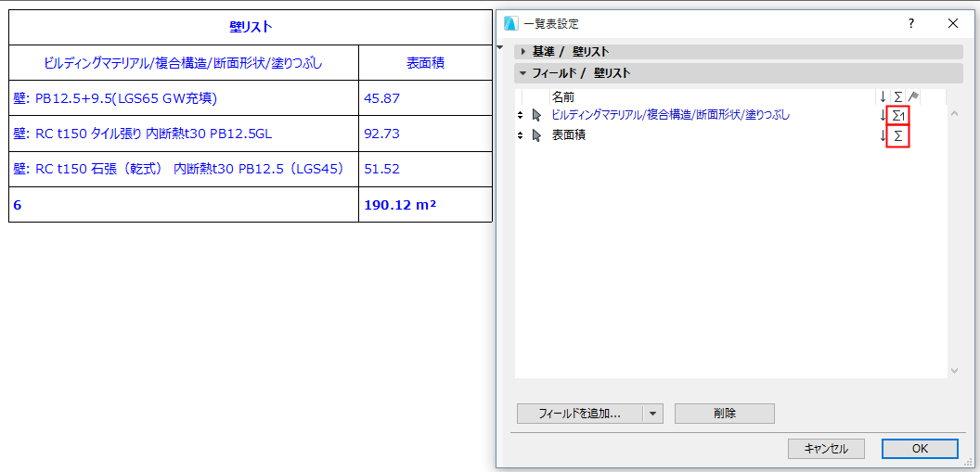Click the ? help button in dialog title
This screenshot has width=980, height=472.
coord(911,24)
